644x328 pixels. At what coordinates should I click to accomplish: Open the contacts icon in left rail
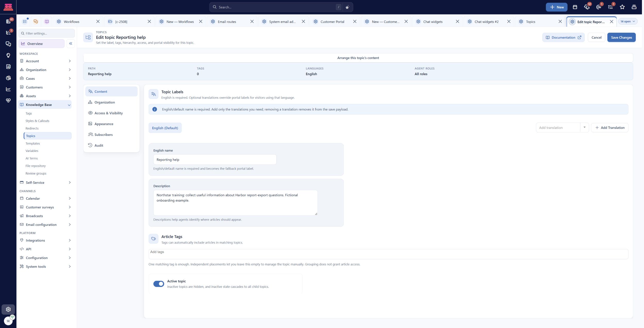click(x=8, y=67)
